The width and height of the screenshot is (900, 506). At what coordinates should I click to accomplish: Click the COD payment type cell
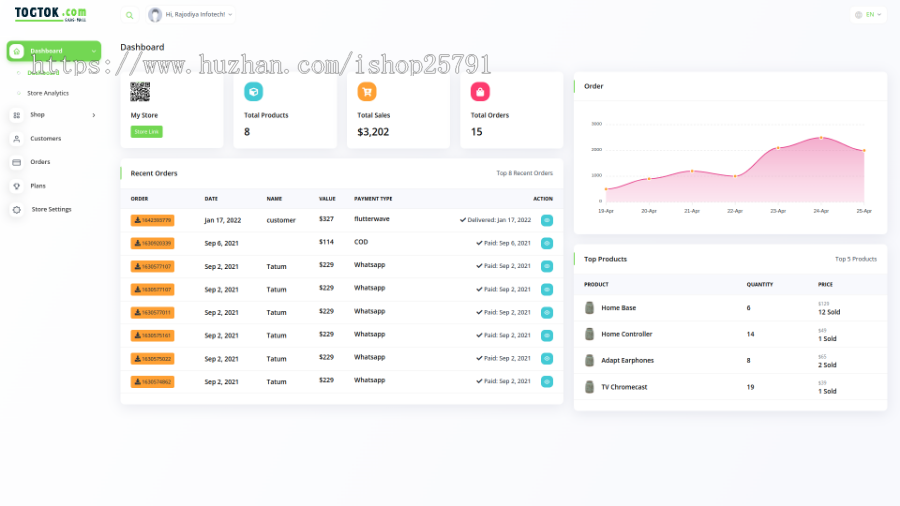(x=361, y=242)
